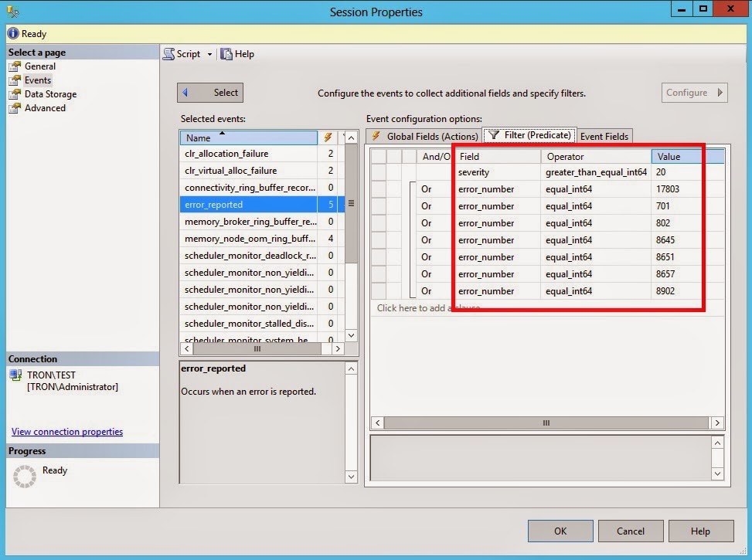Click the value 8657 cell
The height and width of the screenshot is (560, 752).
(x=688, y=274)
